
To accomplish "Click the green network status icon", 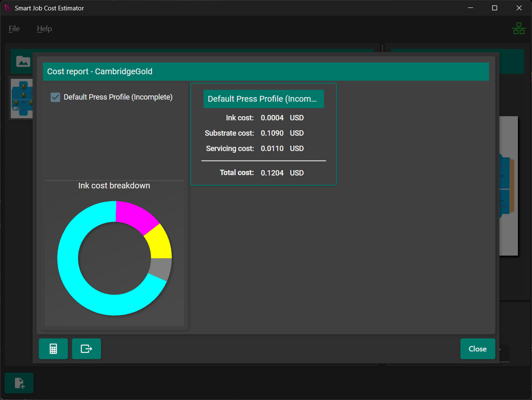I will coord(519,29).
